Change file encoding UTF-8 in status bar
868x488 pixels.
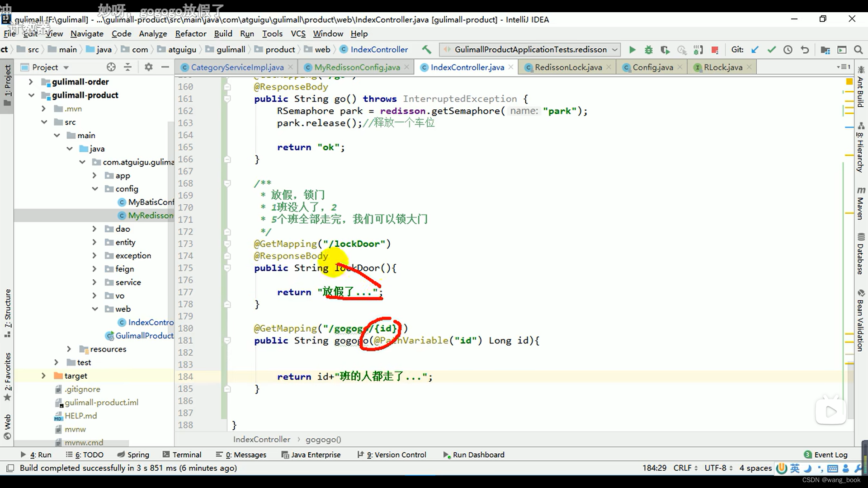click(718, 468)
